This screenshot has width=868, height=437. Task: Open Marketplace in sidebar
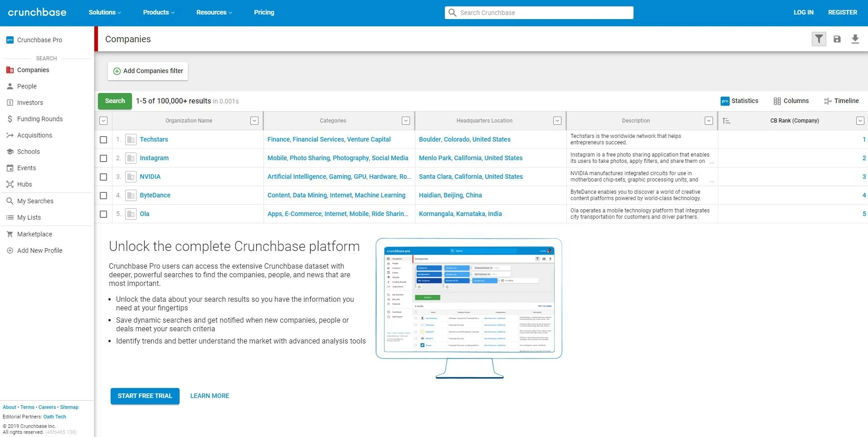tap(34, 234)
